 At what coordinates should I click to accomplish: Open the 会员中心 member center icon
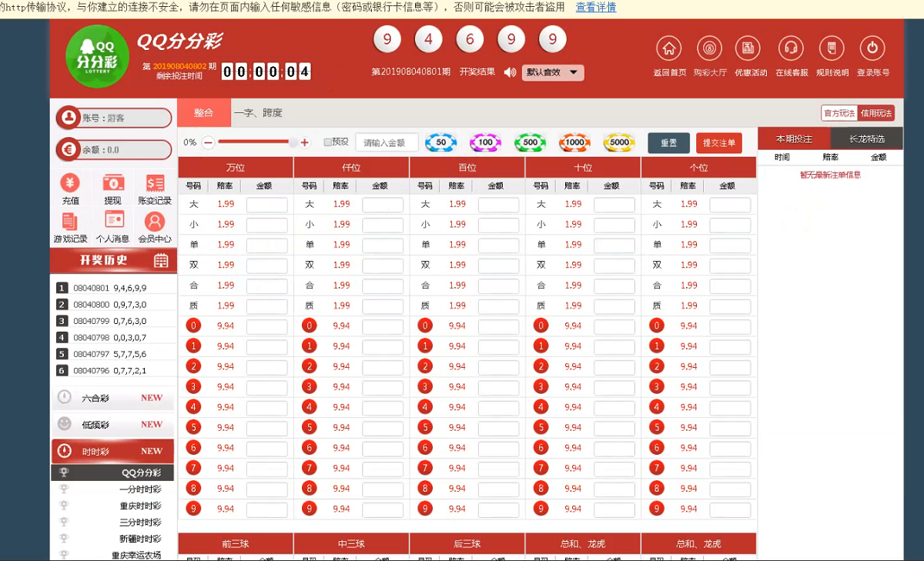[155, 222]
